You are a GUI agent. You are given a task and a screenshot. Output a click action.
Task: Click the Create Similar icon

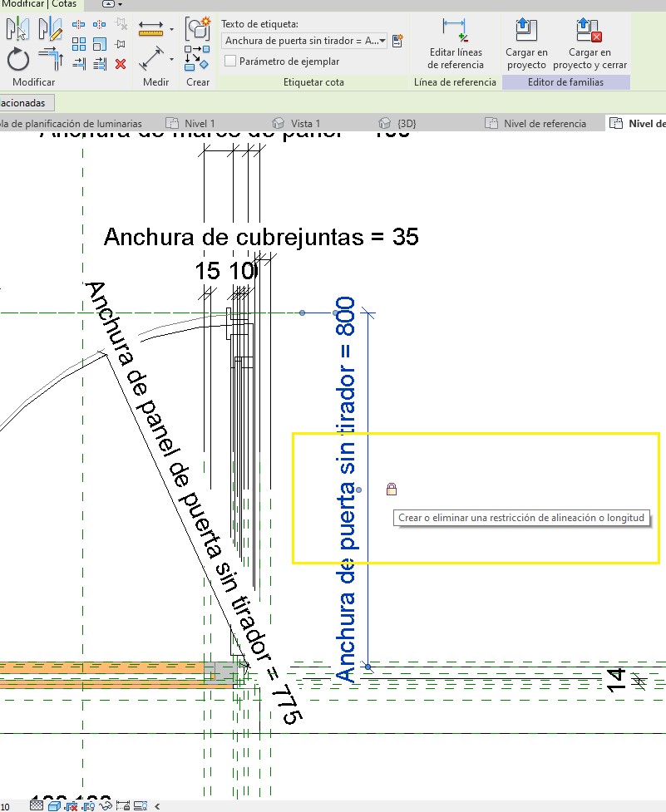click(197, 29)
